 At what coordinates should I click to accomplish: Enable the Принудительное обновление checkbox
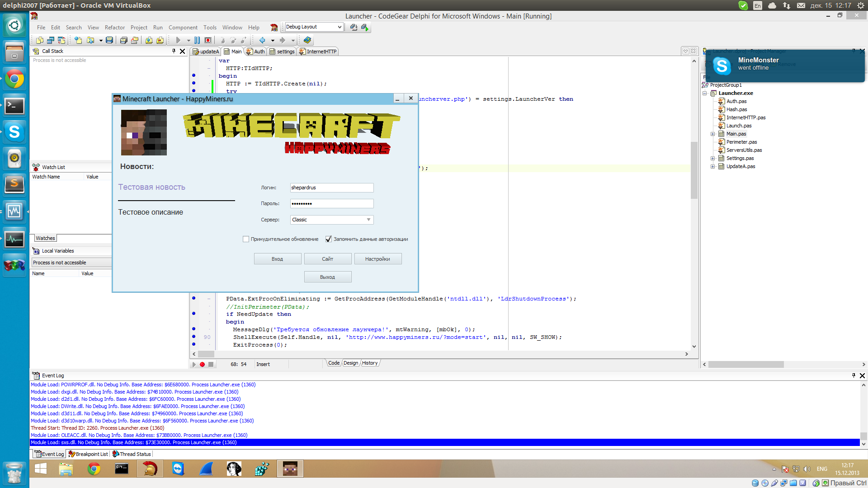(246, 239)
